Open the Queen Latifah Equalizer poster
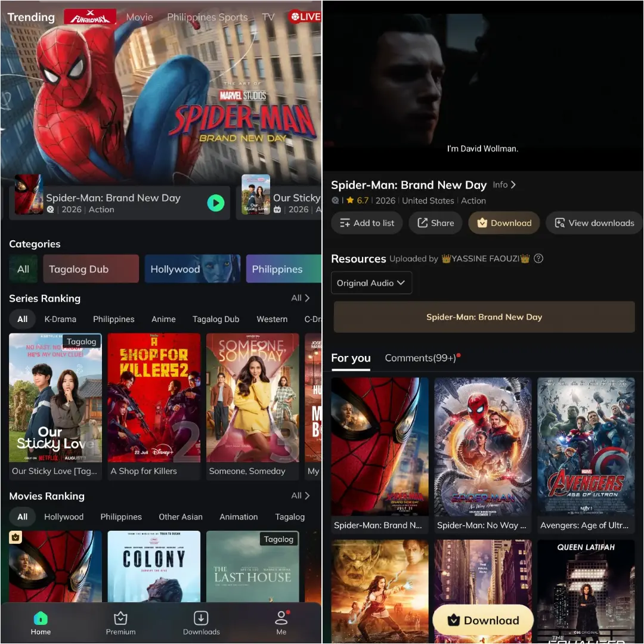Image resolution: width=644 pixels, height=644 pixels. (586, 592)
